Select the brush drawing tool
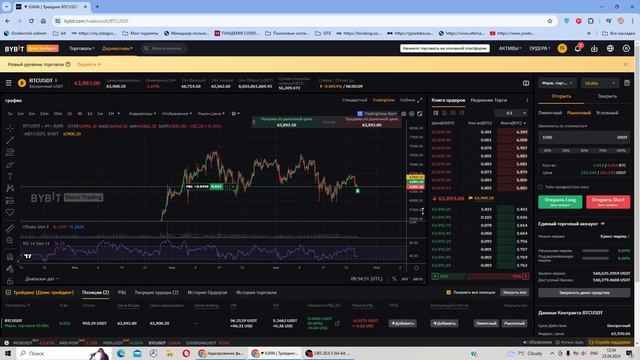 [x=10, y=164]
